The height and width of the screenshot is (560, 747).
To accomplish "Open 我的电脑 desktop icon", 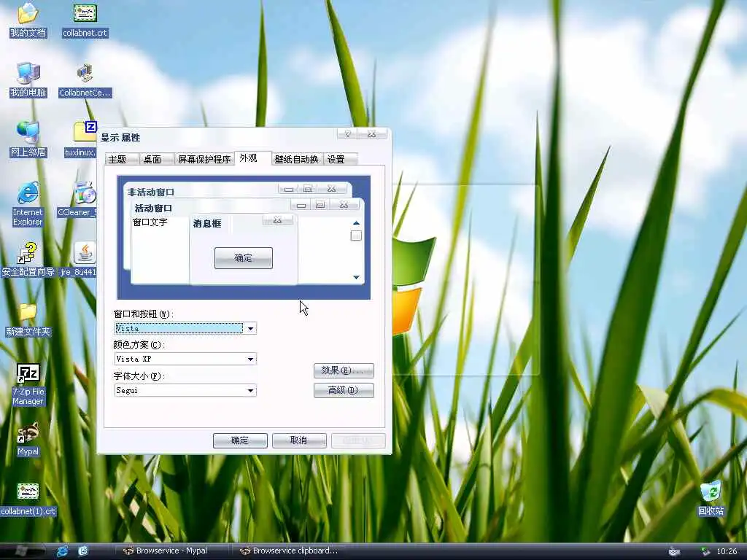I will point(28,80).
